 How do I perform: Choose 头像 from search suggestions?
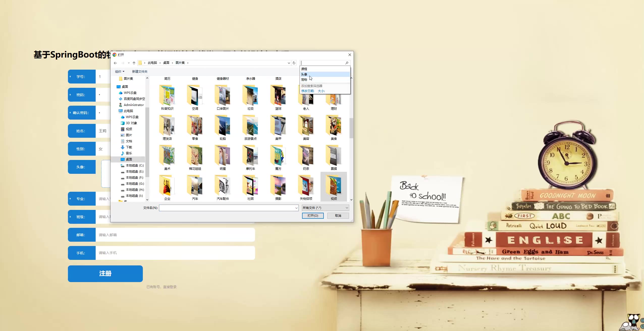tap(304, 74)
